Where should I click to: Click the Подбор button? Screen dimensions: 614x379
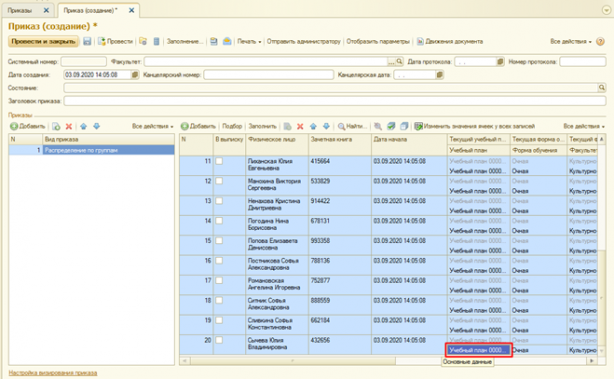tap(232, 126)
